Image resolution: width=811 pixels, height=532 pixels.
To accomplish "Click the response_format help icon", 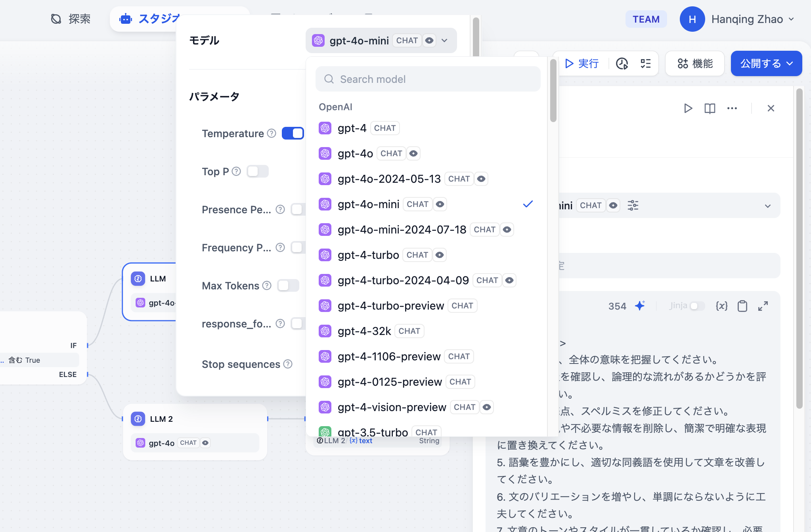I will click(280, 323).
